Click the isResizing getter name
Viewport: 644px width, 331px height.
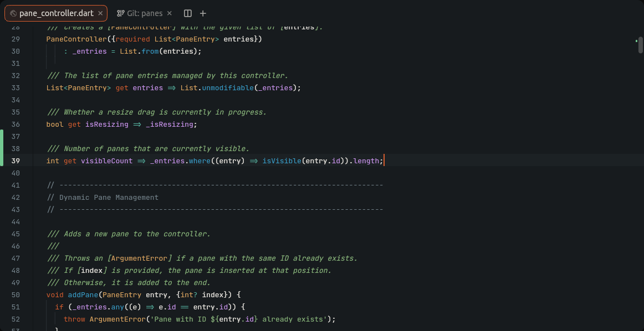click(107, 125)
